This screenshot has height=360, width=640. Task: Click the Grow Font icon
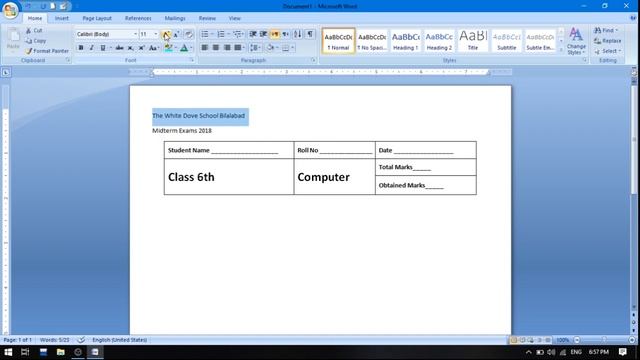(x=166, y=34)
